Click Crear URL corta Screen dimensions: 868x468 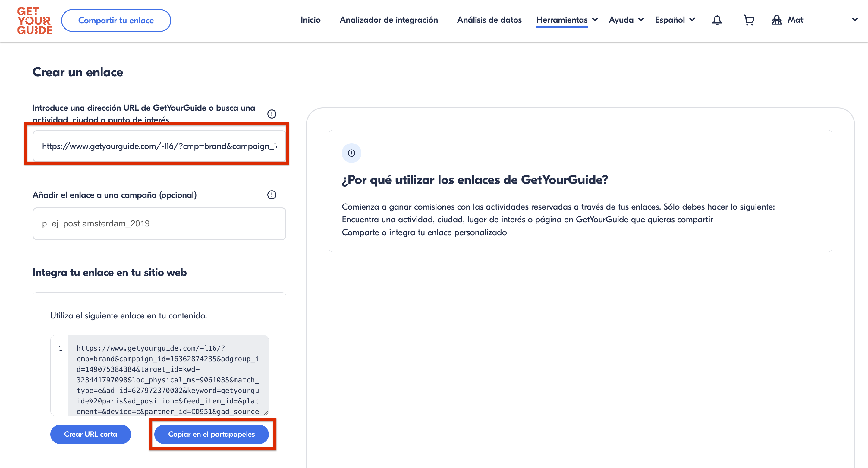(x=90, y=434)
